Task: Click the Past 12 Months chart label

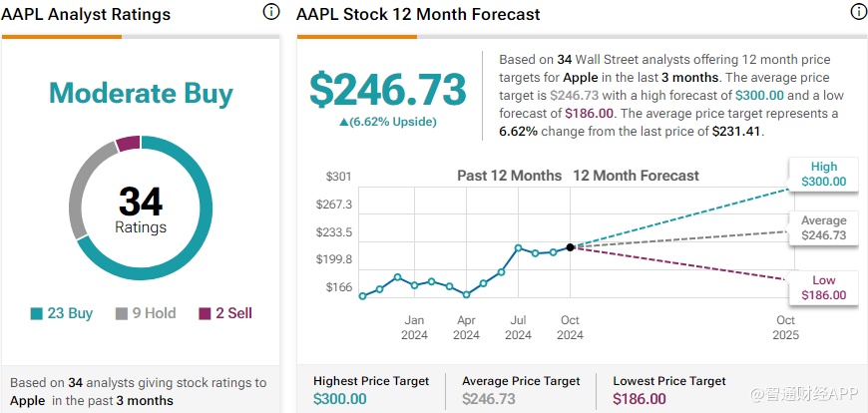Action: click(x=509, y=176)
